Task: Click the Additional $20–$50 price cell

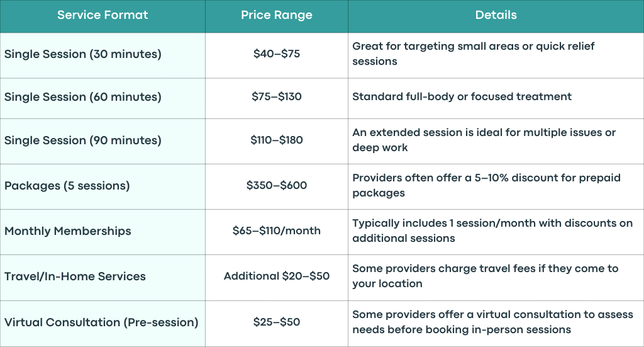Action: coord(277,278)
